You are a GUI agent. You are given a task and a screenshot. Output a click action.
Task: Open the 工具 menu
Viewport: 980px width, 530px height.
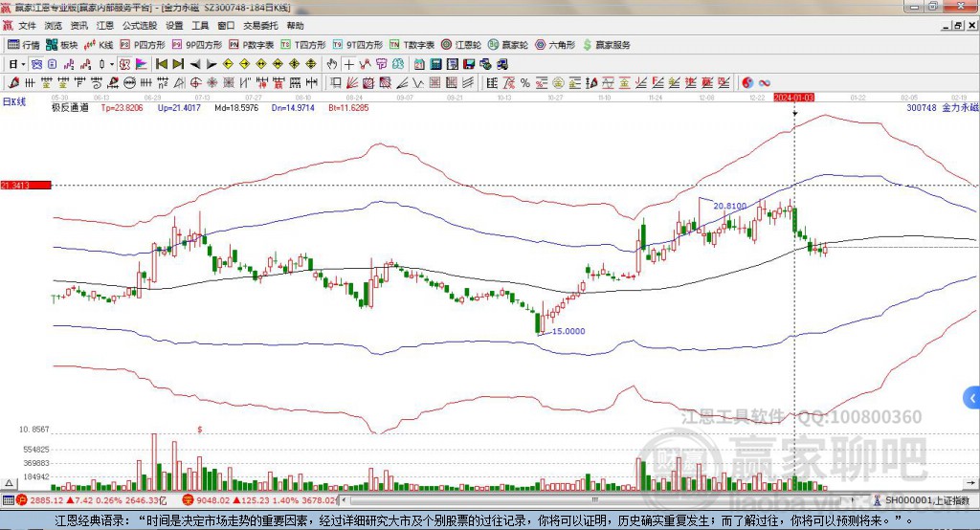(x=200, y=26)
